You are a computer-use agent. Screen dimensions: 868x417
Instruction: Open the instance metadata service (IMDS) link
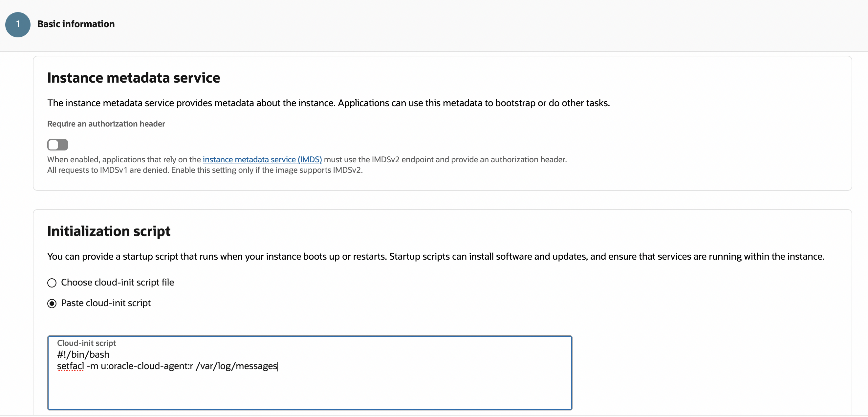[262, 160]
